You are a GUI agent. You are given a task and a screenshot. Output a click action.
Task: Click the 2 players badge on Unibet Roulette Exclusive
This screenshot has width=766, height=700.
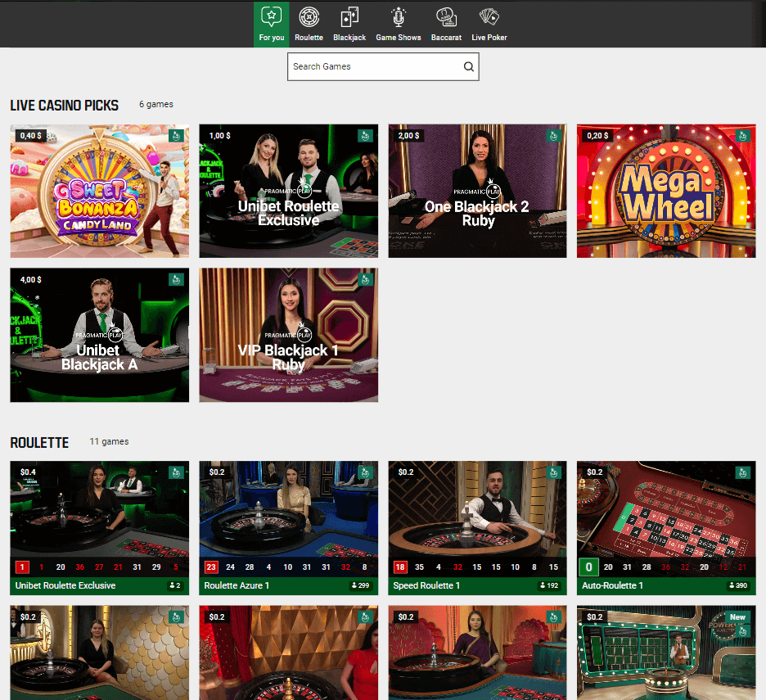point(175,585)
